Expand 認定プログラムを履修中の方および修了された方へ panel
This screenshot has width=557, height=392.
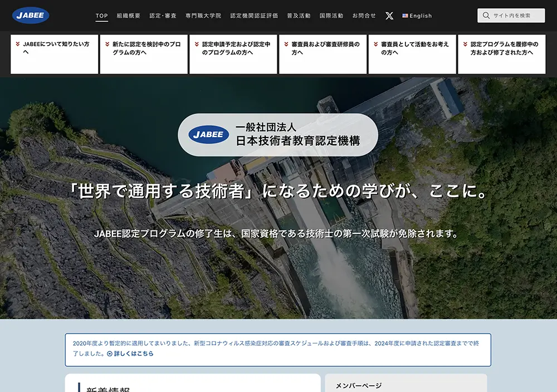501,54
